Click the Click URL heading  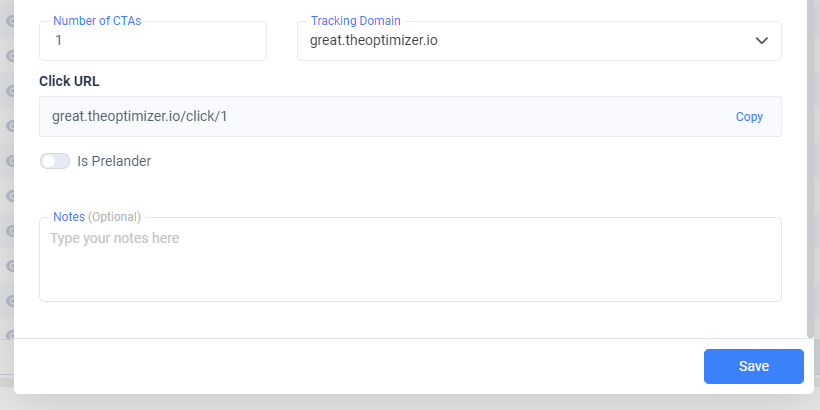(69, 81)
